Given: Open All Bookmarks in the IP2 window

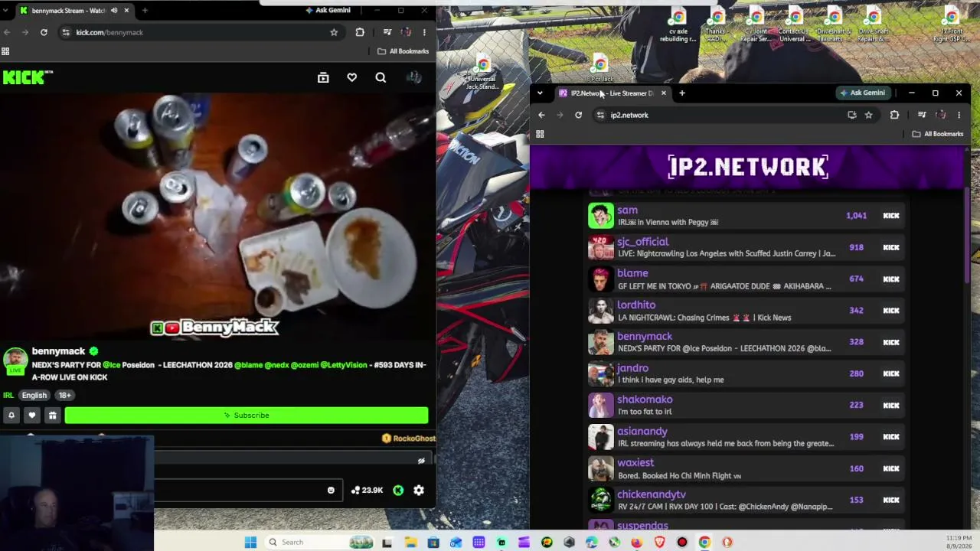Looking at the screenshot, I should (938, 134).
